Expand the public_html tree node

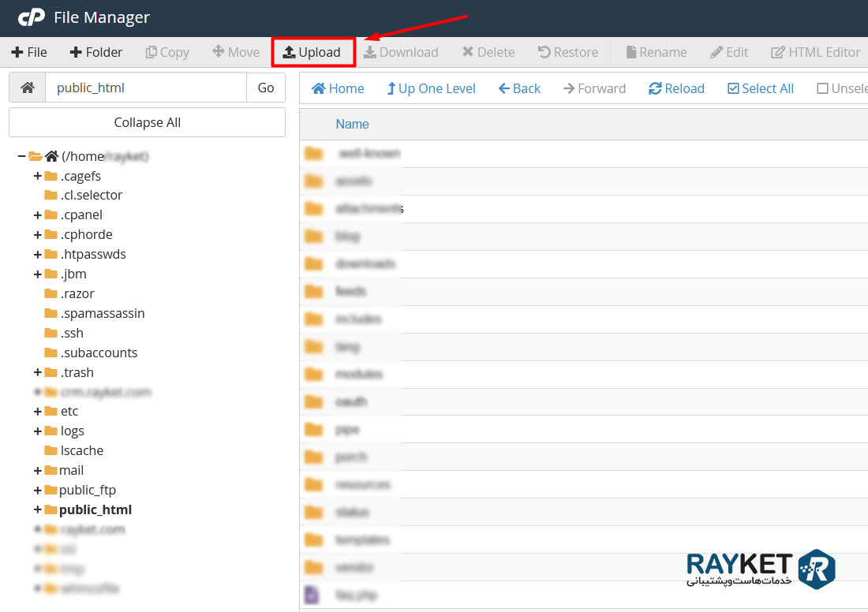[37, 509]
